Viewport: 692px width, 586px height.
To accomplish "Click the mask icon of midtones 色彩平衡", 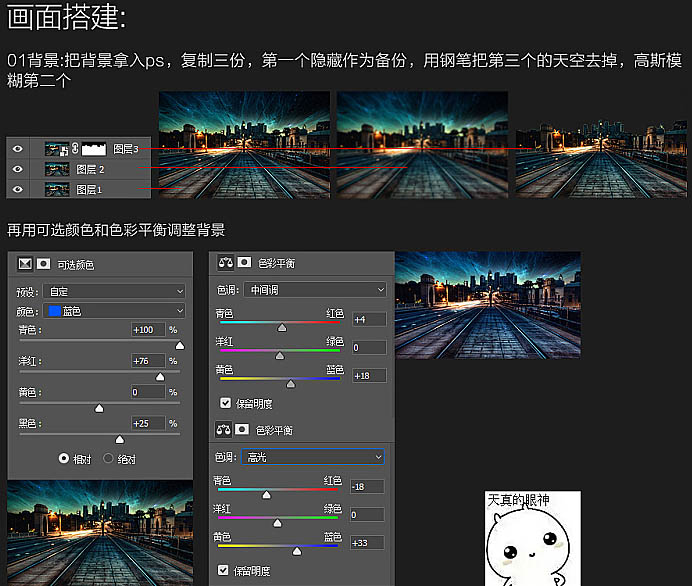I will tap(244, 263).
